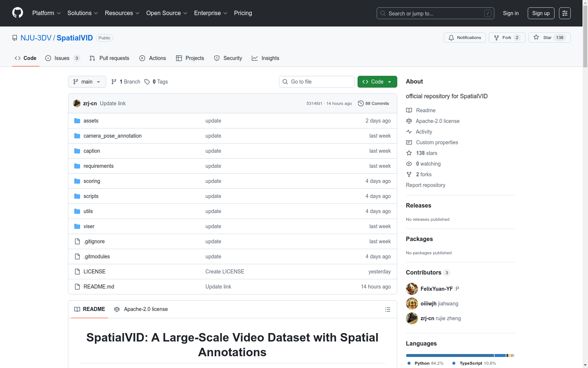The height and width of the screenshot is (368, 588).
Task: Click the search magnifier icon in header
Action: pyautogui.click(x=383, y=13)
